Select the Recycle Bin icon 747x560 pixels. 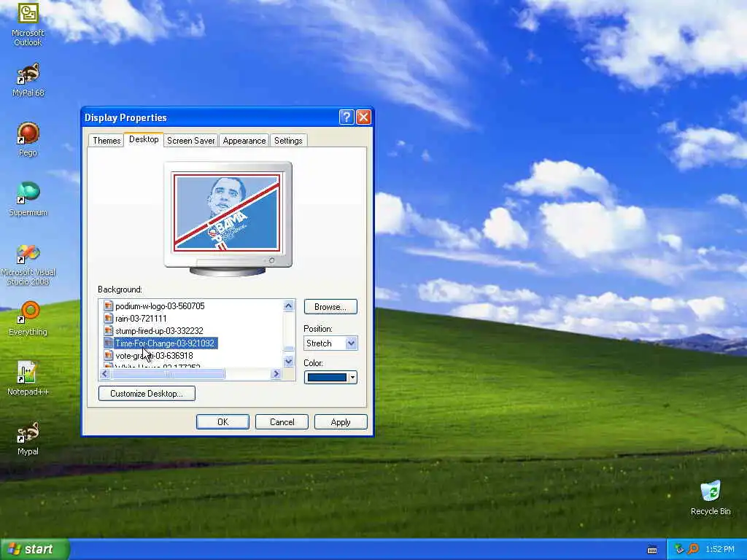click(711, 498)
